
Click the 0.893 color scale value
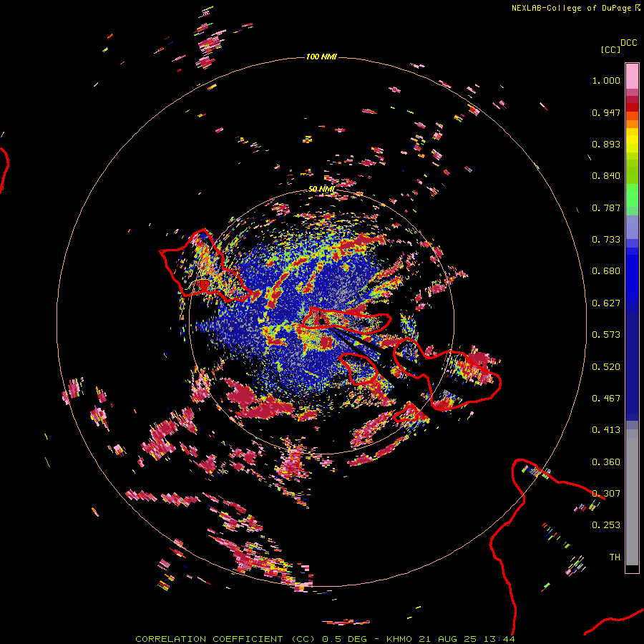pos(606,144)
